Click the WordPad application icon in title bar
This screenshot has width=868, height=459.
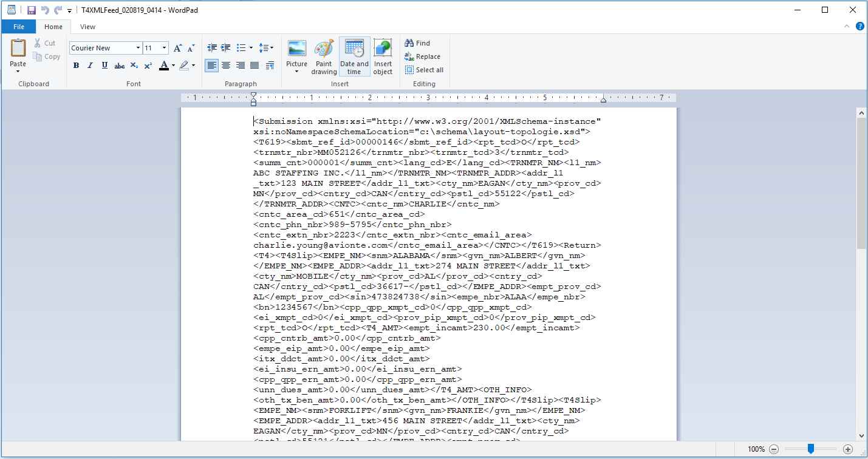[x=12, y=10]
